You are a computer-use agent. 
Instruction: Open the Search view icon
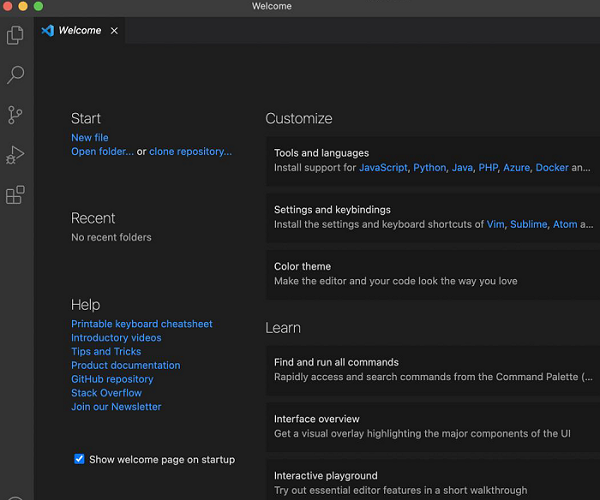[x=15, y=75]
